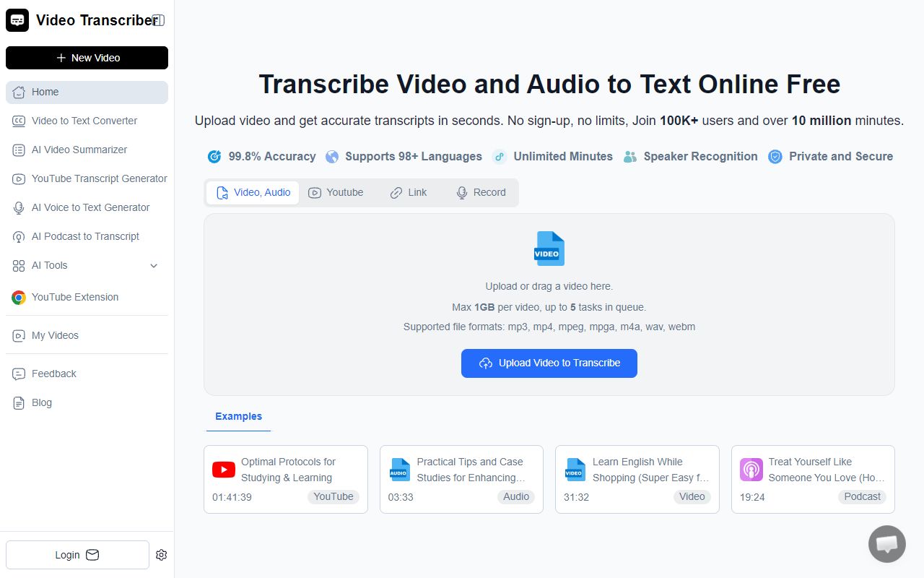
Task: Select the Video to Text Converter icon
Action: pyautogui.click(x=18, y=121)
